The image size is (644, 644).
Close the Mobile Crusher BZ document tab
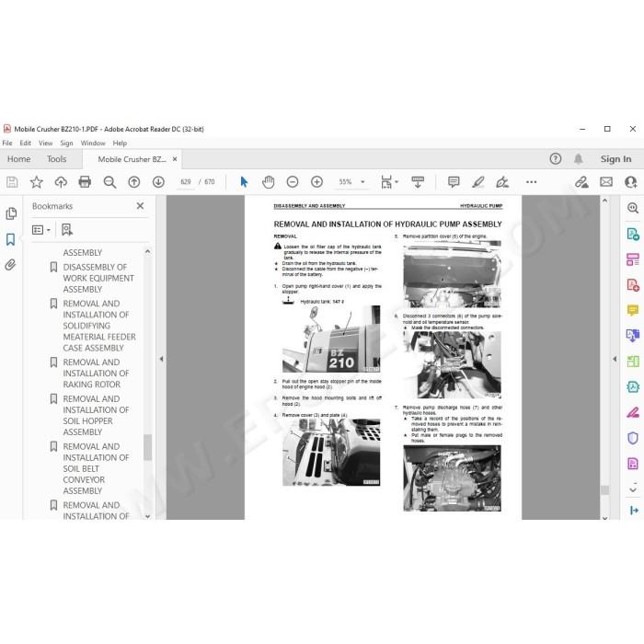[175, 159]
